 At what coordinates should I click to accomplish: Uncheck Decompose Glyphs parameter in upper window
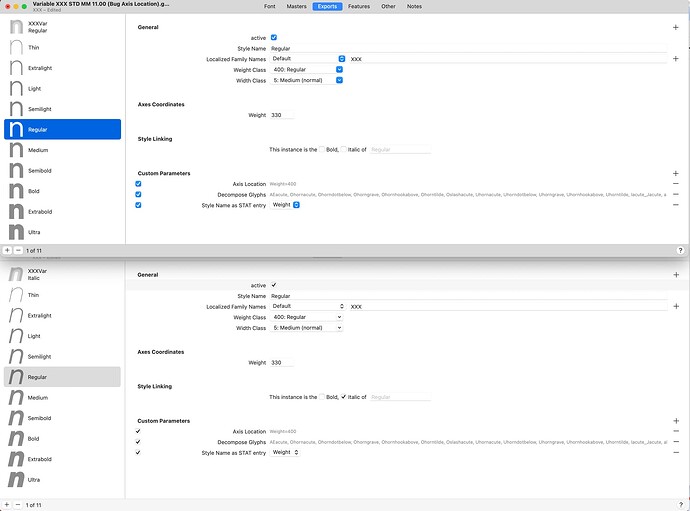(x=138, y=194)
